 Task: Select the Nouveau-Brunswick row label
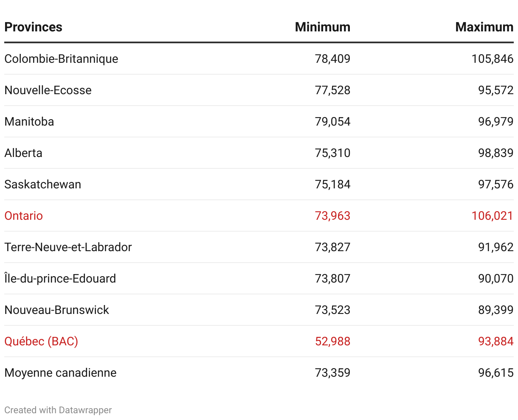[56, 310]
